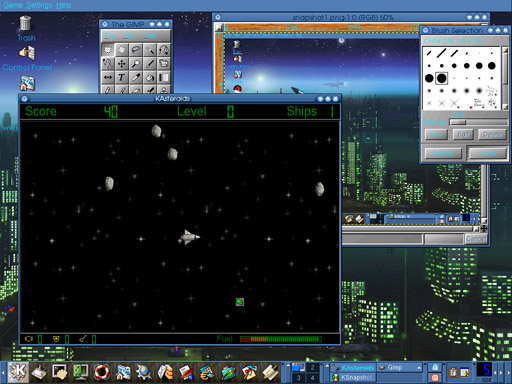Open the Control Center monitor icon
The width and height of the screenshot is (512, 384).
coord(81,372)
